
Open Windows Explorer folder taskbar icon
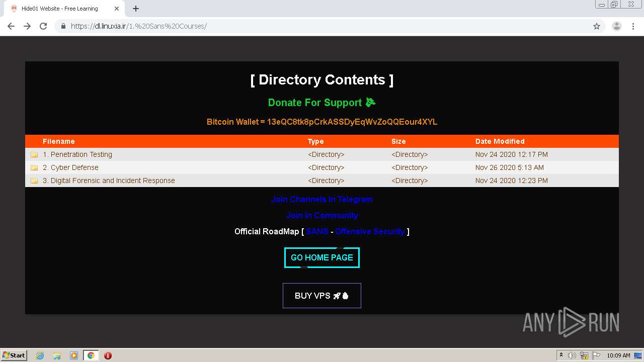57,355
